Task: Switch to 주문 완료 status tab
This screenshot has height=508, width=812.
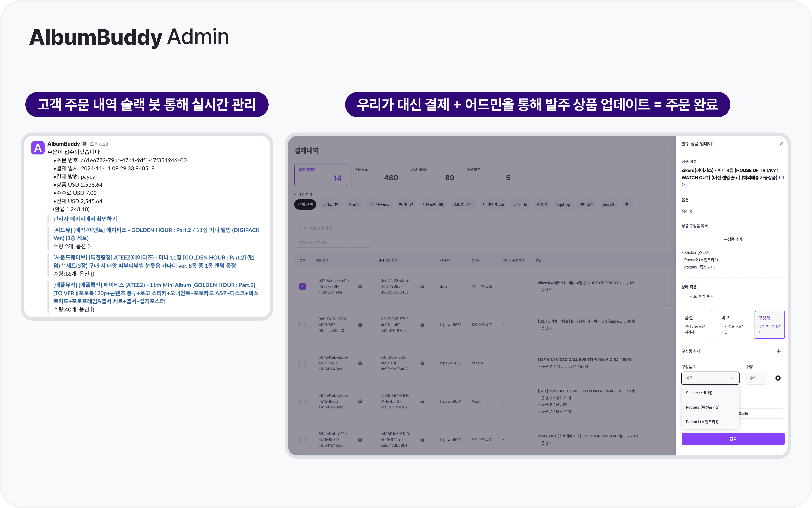Action: point(377,175)
